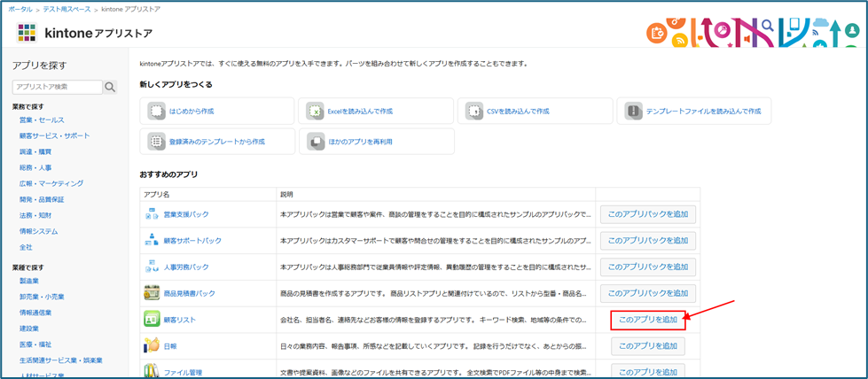
Task: Click the kintone app store logo icon
Action: (x=27, y=33)
